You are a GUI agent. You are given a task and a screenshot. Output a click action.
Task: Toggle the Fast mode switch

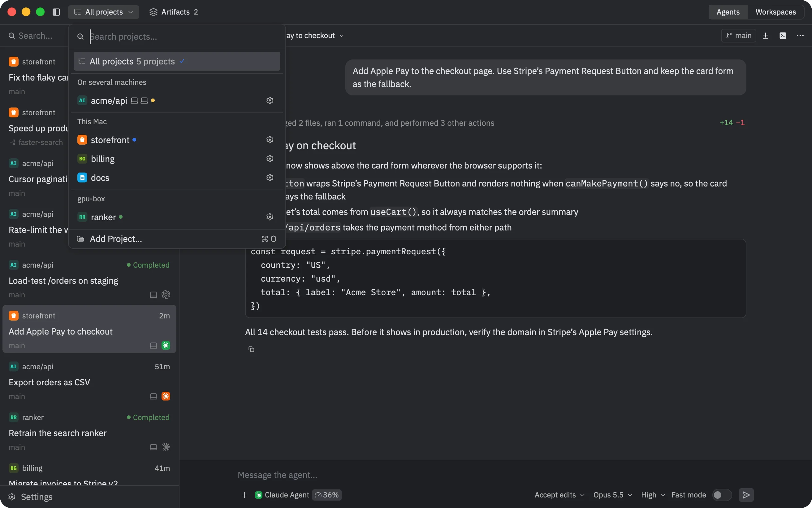coord(722,495)
